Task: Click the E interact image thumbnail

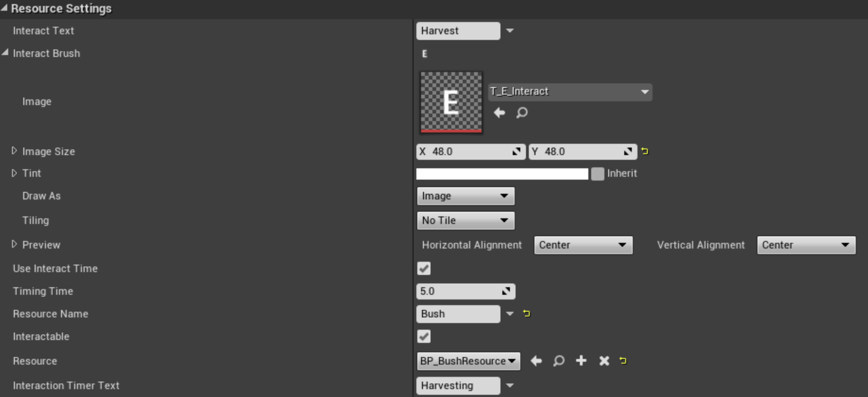Action: coord(451,102)
